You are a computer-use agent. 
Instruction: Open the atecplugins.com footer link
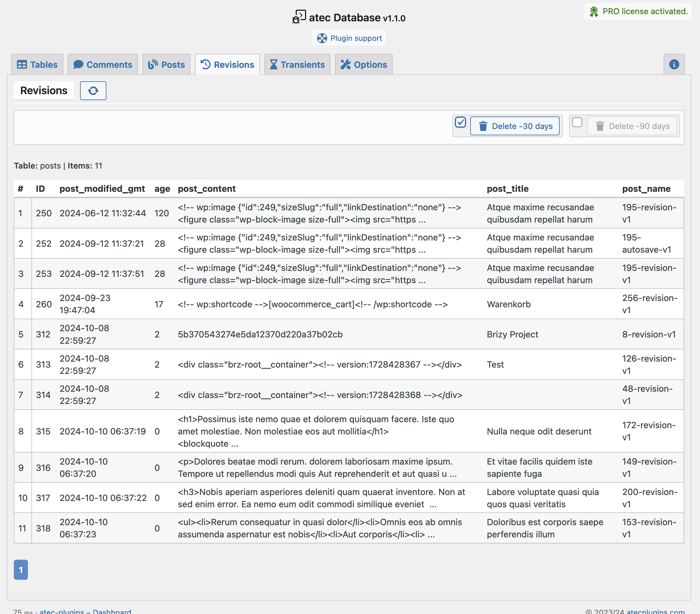[655, 611]
